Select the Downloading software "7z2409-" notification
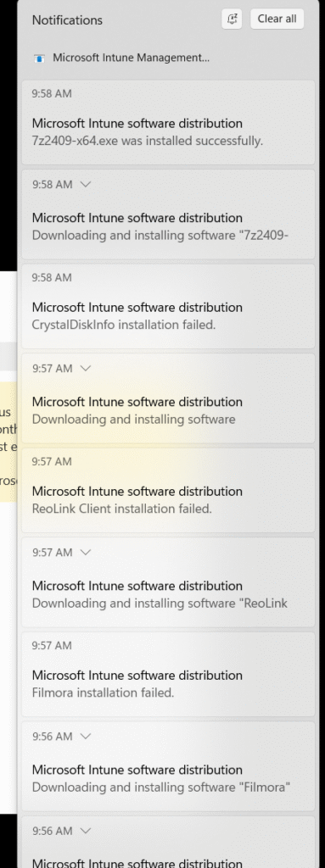 point(168,214)
